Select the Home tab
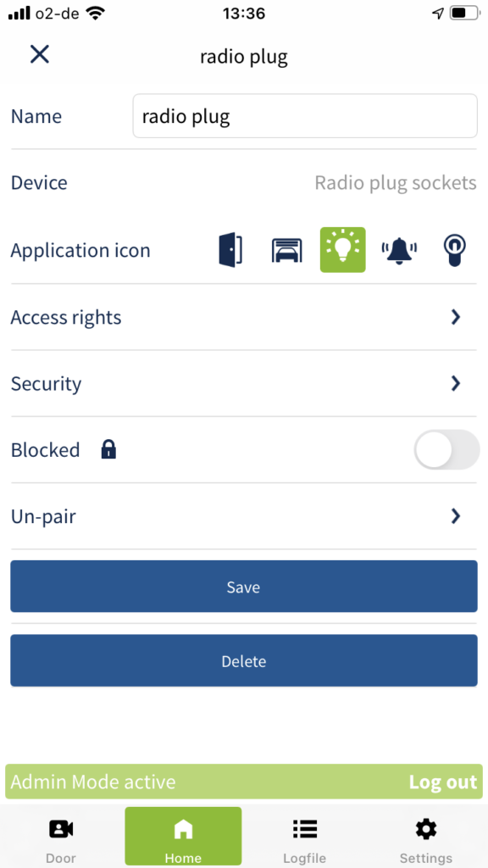Screen dimensions: 488x868 pyautogui.click(x=183, y=836)
